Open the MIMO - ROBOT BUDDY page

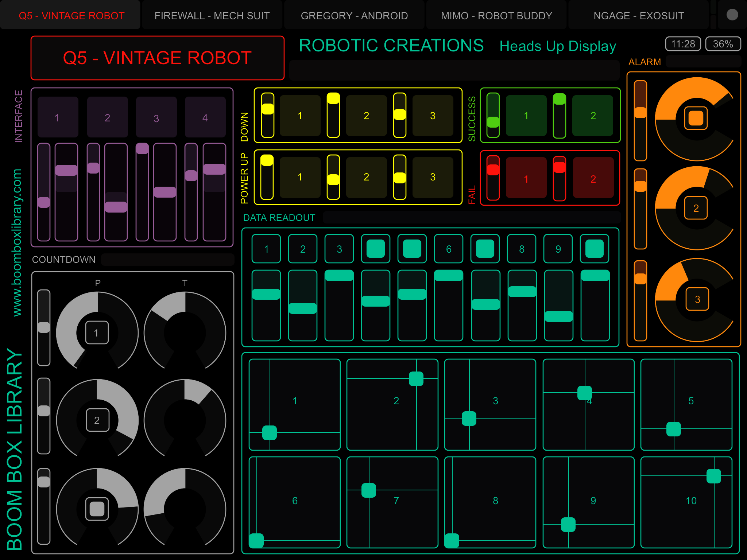tap(496, 15)
